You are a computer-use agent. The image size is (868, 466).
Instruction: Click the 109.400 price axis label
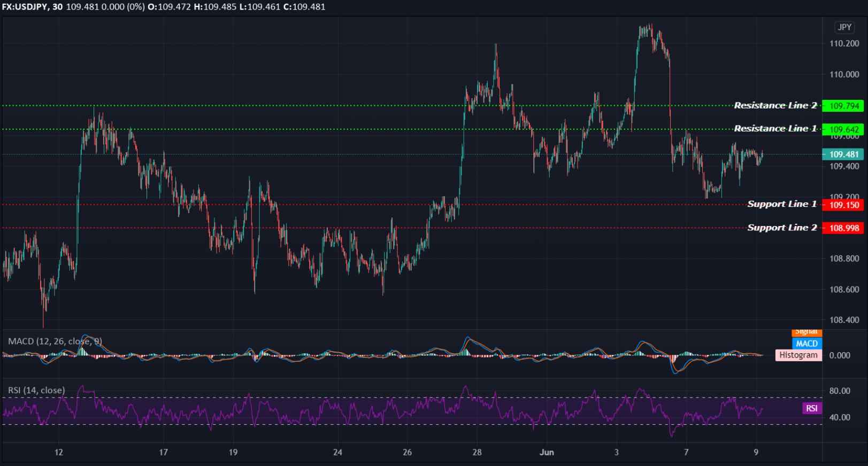844,166
